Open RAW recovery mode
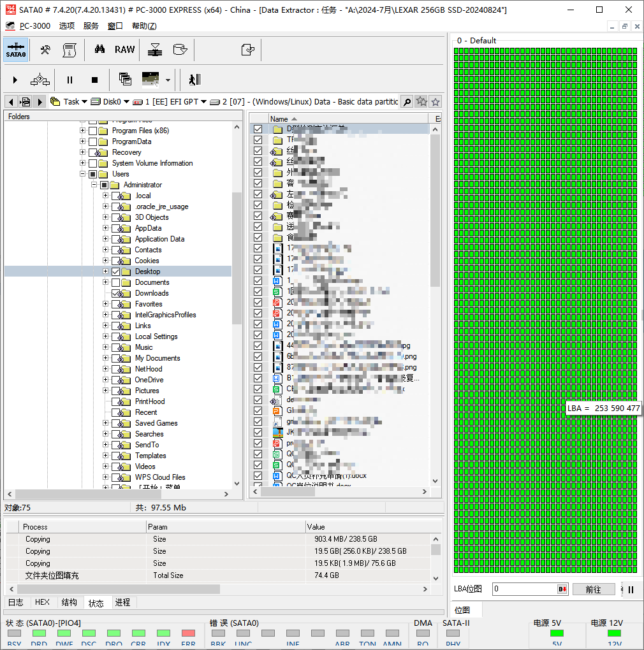Image resolution: width=644 pixels, height=650 pixels. (124, 49)
